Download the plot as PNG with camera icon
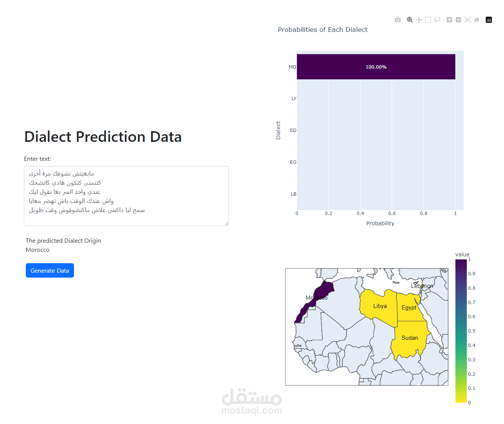Screen dimensions: 504x424 398,20
